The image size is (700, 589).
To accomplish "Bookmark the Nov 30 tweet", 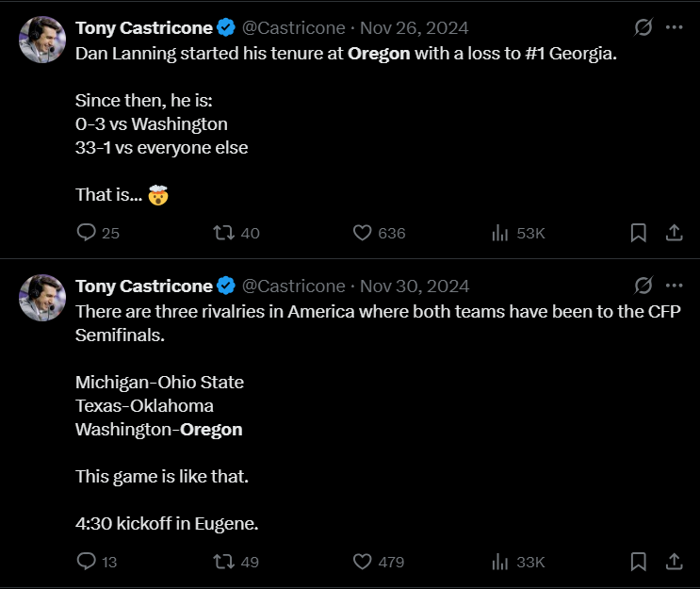I will pyautogui.click(x=638, y=562).
